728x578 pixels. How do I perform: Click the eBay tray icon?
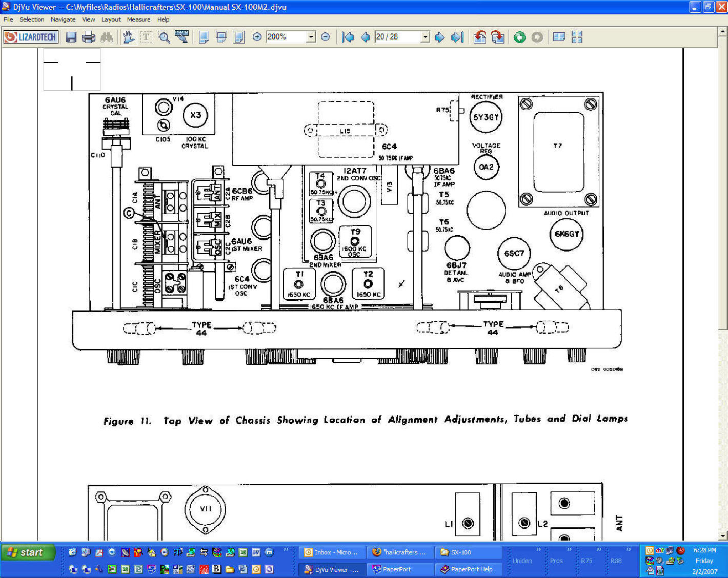pyautogui.click(x=660, y=550)
